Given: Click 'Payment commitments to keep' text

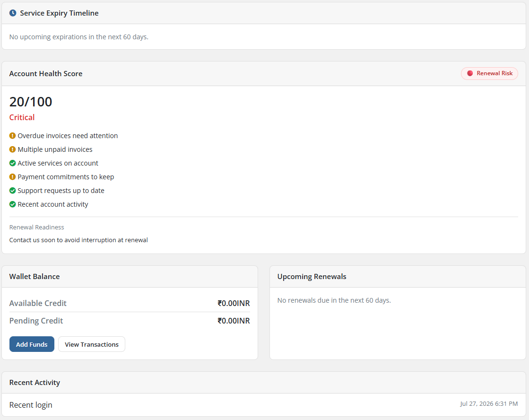Looking at the screenshot, I should 66,177.
